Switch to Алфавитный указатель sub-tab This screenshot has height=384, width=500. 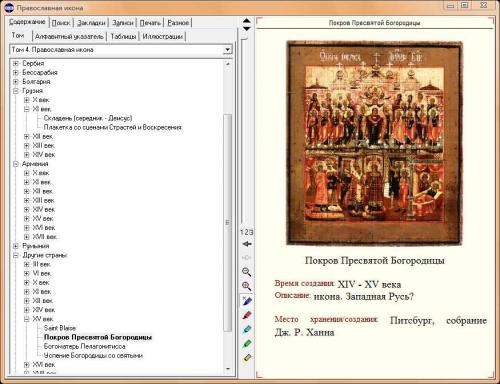click(x=69, y=36)
